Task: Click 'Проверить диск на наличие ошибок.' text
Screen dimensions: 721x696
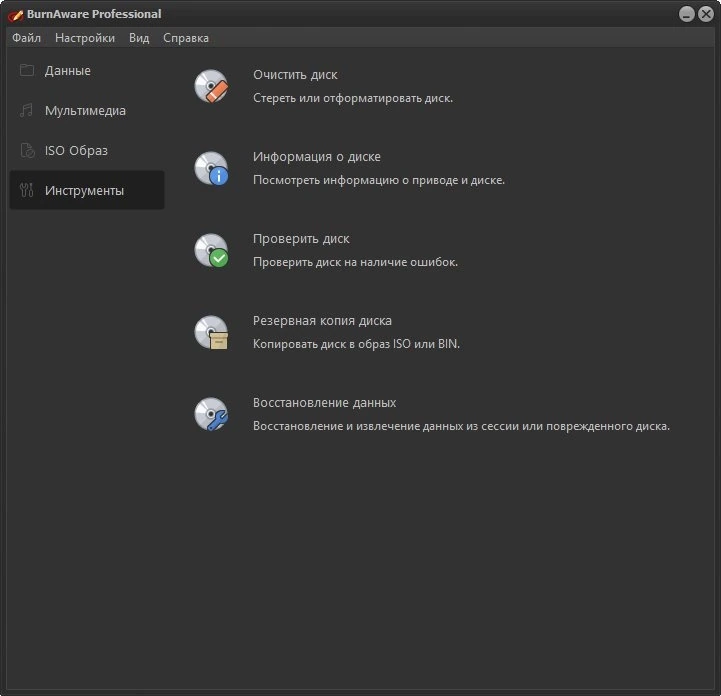Action: pos(355,262)
